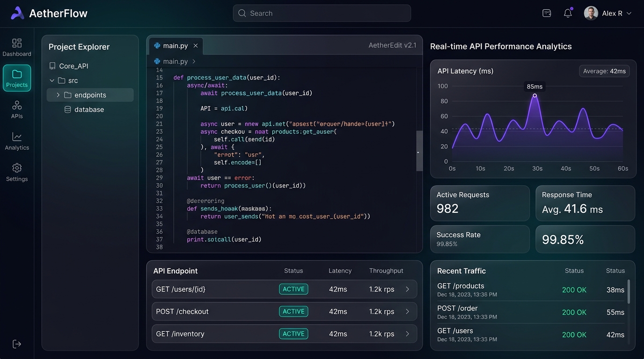Open the Alex R account dropdown arrow

point(629,13)
